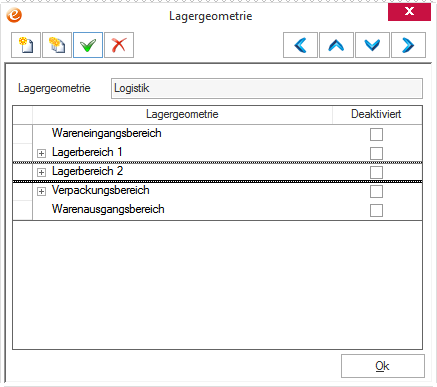Screen dimensions: 437x387
Task: Confirm with the green checkmark icon
Action: (x=88, y=45)
